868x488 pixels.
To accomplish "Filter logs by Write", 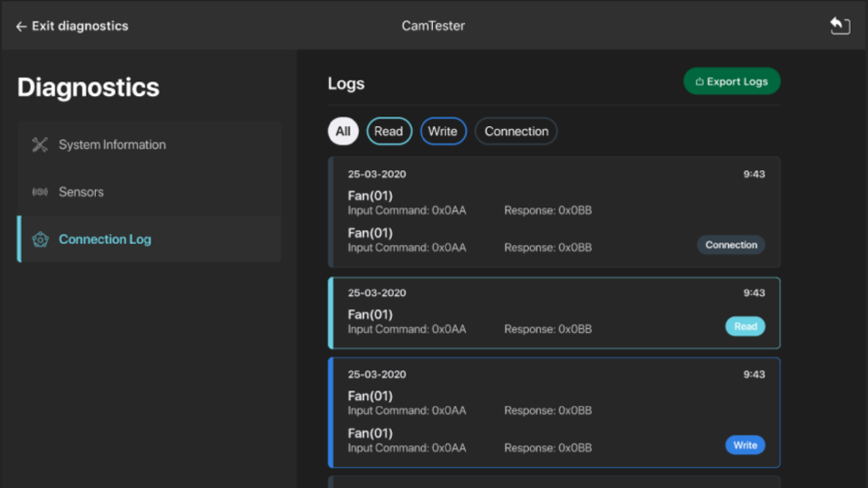I will coord(443,132).
